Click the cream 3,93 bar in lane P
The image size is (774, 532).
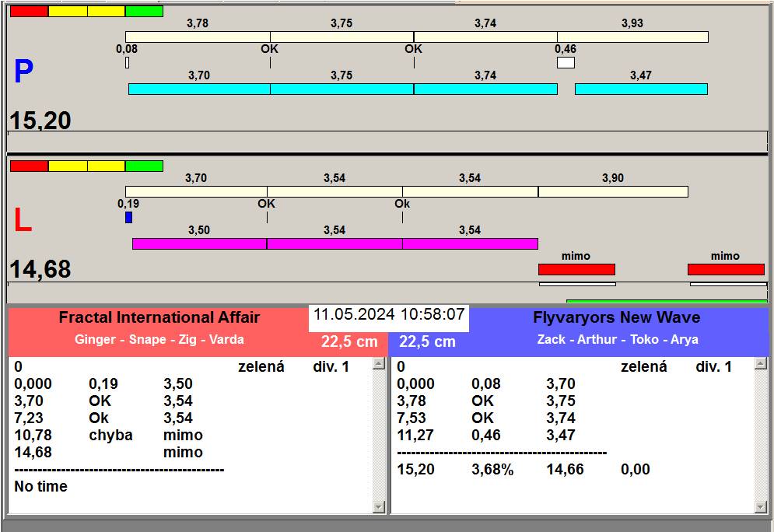632,37
